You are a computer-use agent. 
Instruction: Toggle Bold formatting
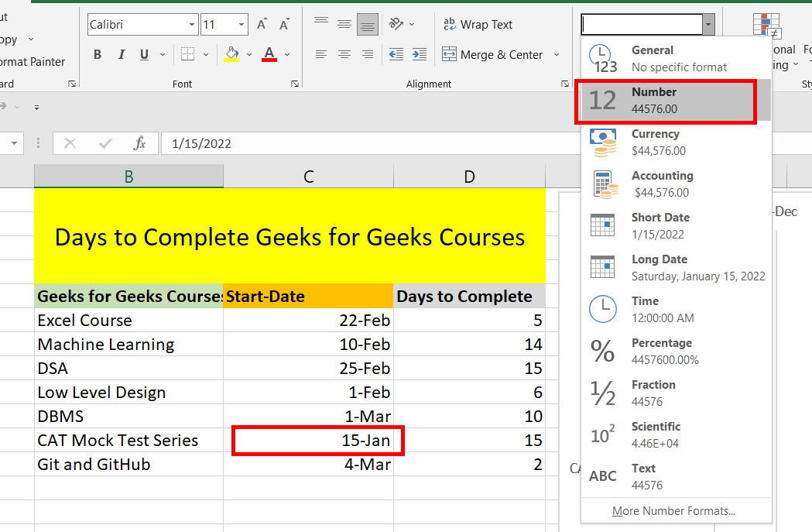[x=98, y=54]
